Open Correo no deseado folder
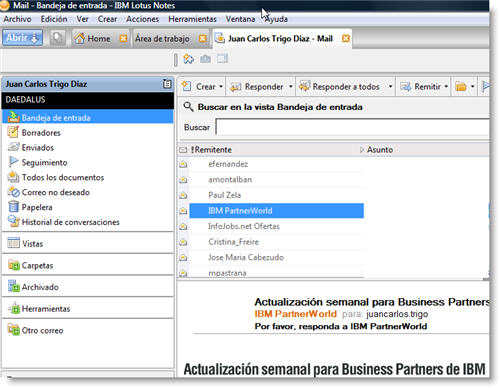The height and width of the screenshot is (388, 500). click(x=49, y=192)
